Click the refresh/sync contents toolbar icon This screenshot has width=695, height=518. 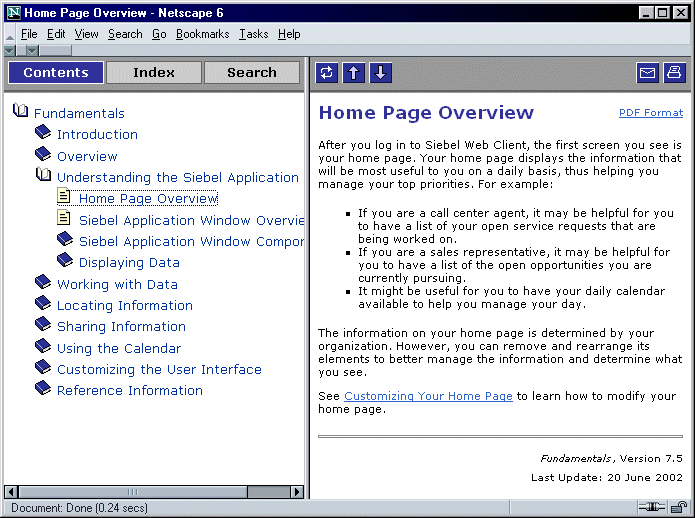327,73
